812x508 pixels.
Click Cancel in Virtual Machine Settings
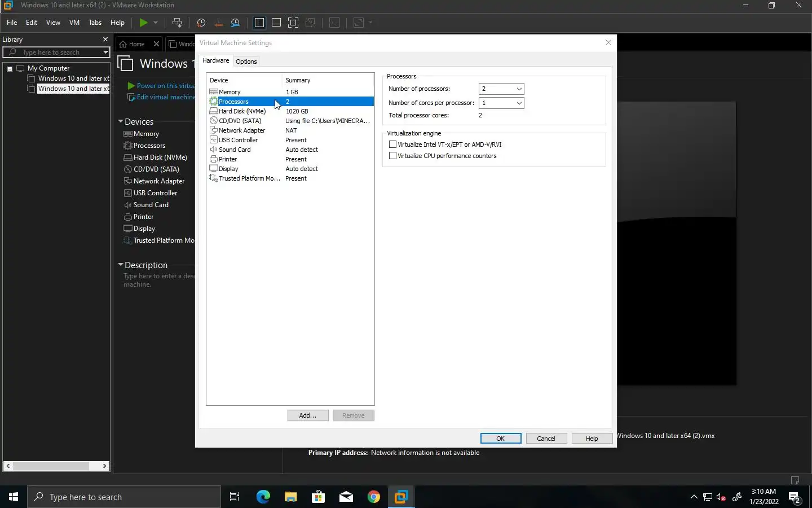tap(546, 439)
